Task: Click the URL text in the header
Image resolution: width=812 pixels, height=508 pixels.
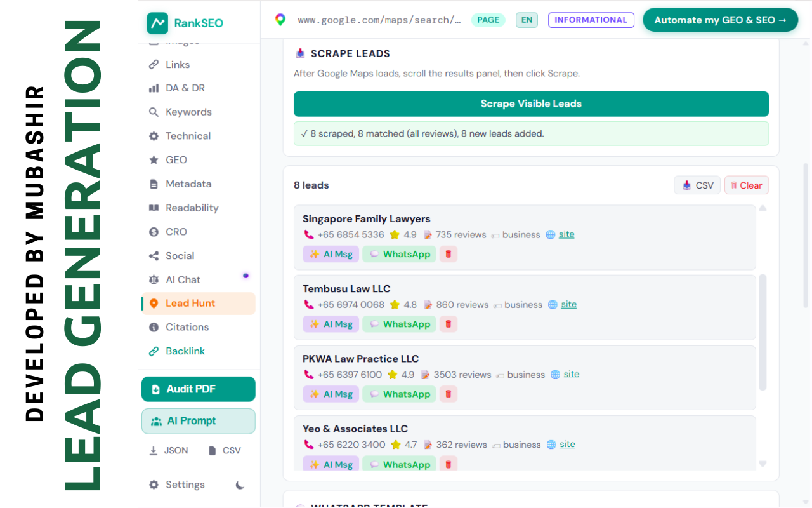Action: 379,20
